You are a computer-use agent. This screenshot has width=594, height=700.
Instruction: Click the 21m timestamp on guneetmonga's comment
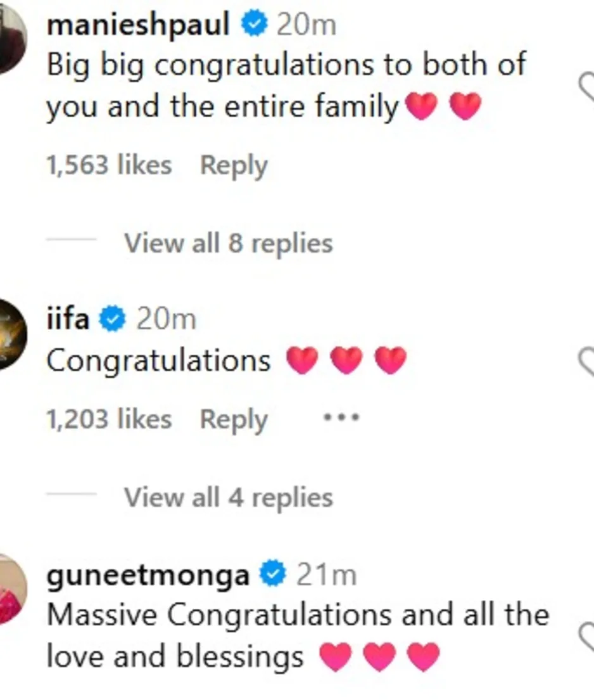[326, 575]
